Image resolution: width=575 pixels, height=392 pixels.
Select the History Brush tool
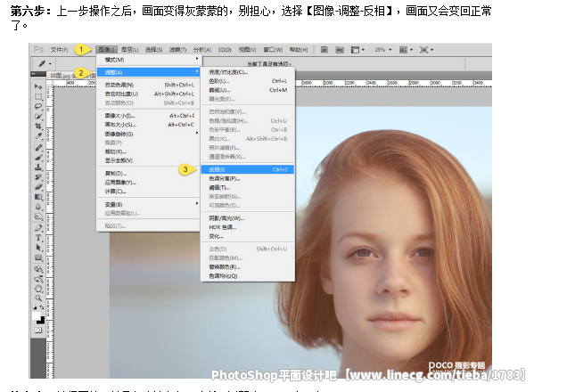[38, 177]
